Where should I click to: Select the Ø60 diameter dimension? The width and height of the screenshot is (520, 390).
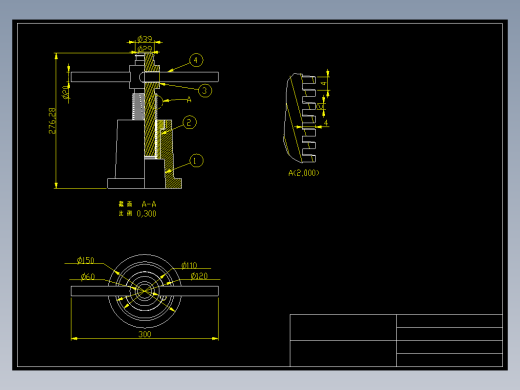[x=88, y=276]
